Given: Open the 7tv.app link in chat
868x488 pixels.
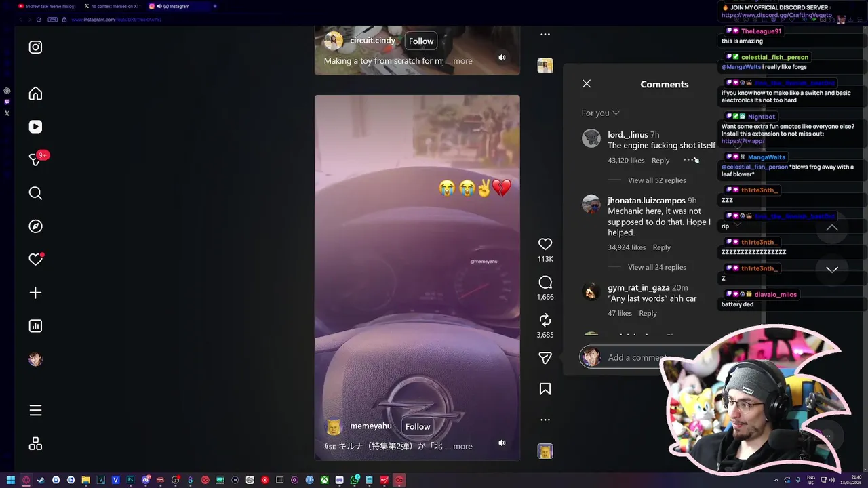Looking at the screenshot, I should click(743, 141).
